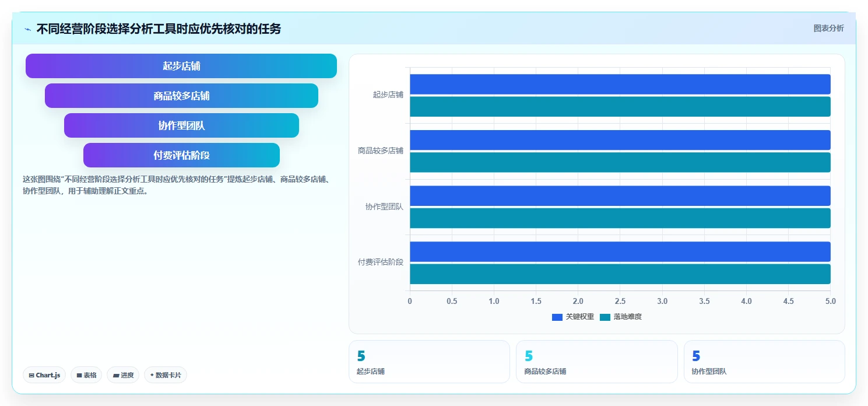Click the 起步店铺 y-axis label
868x406 pixels.
(388, 94)
